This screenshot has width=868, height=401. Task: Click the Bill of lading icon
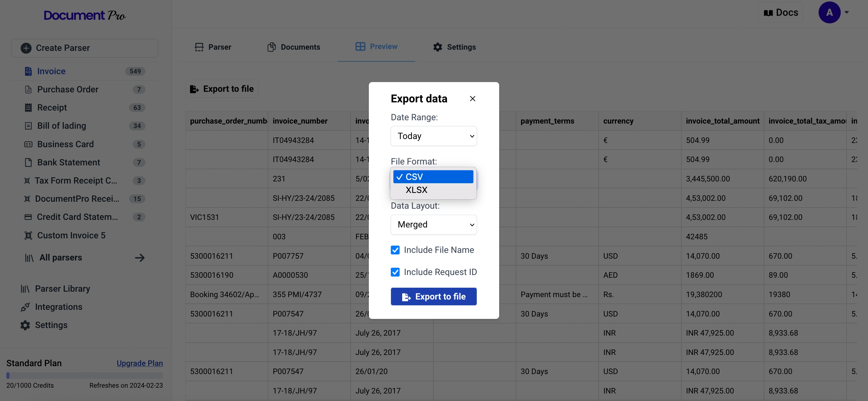coord(28,126)
